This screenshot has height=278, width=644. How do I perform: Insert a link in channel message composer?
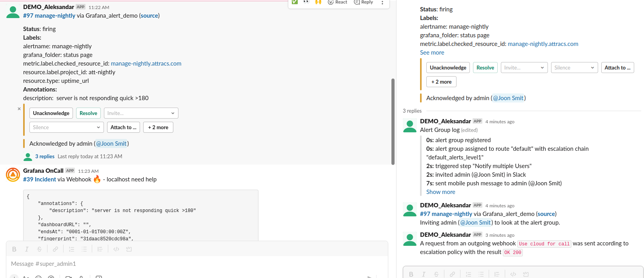(x=56, y=249)
